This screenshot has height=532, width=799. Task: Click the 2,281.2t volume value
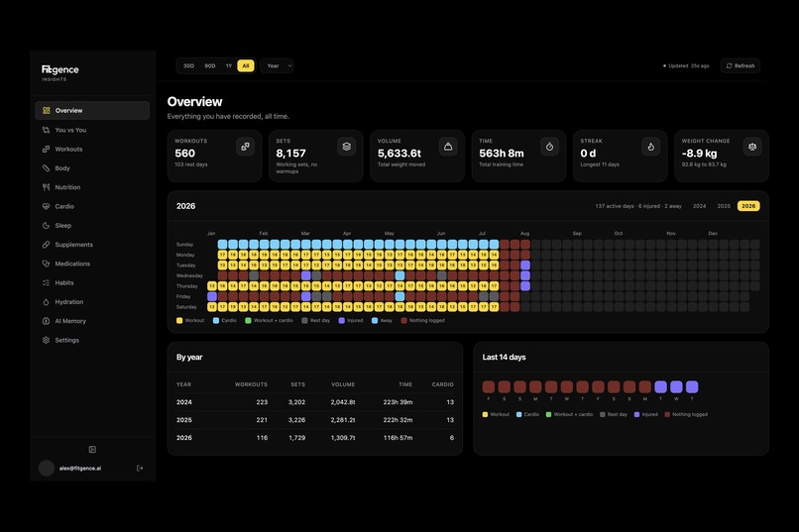pyautogui.click(x=343, y=420)
